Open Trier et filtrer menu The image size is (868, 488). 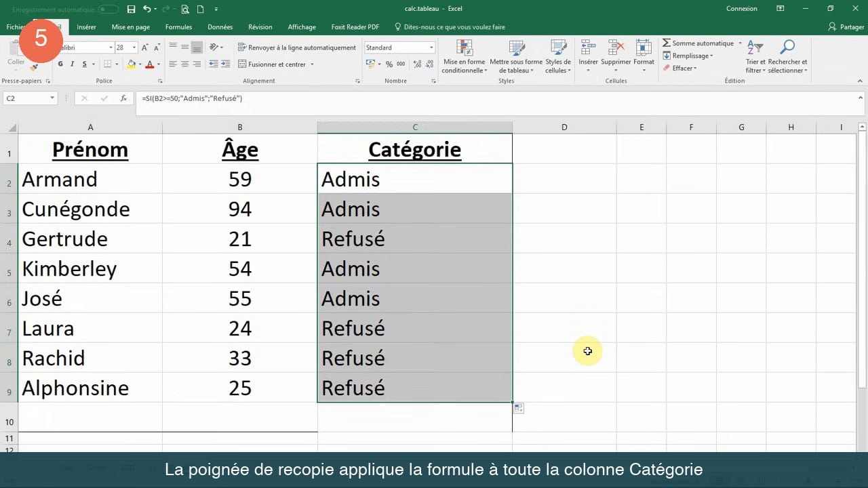[755, 56]
